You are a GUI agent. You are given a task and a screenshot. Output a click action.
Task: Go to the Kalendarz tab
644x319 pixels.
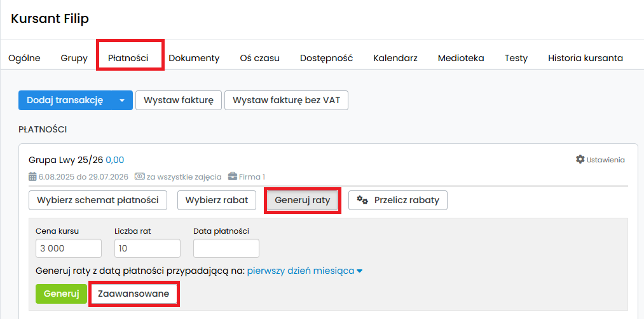coord(395,58)
